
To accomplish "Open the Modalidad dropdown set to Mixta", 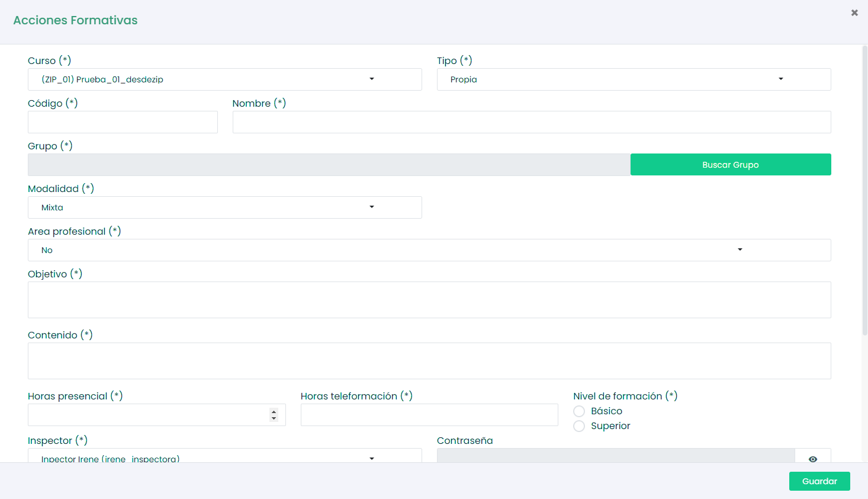I will [224, 207].
